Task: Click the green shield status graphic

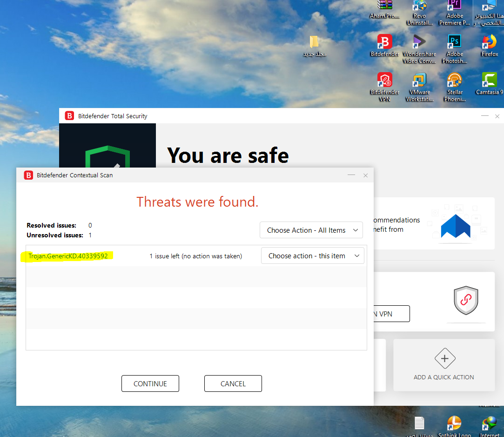Action: [x=108, y=156]
